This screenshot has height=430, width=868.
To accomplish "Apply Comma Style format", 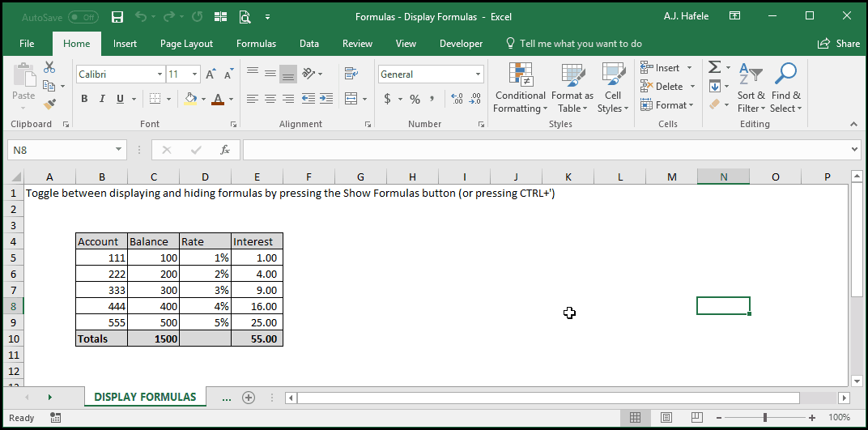I will [x=432, y=99].
